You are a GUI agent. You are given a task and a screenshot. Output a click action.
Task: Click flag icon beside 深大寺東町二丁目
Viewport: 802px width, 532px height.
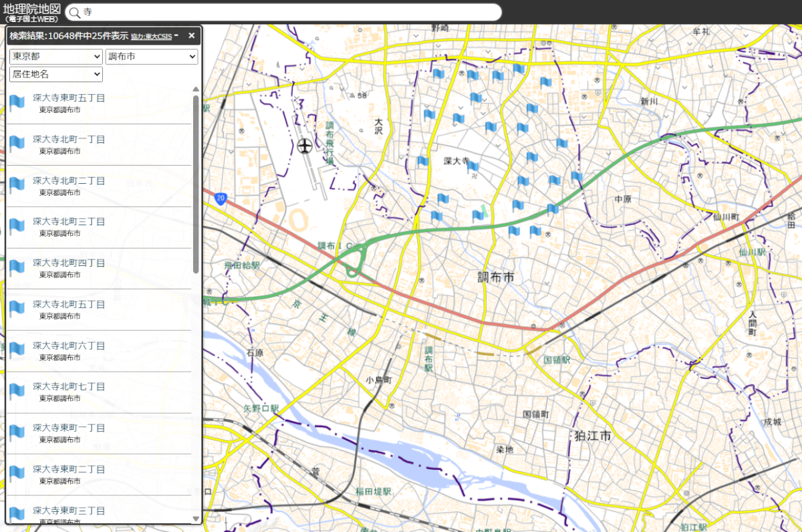coord(17,474)
